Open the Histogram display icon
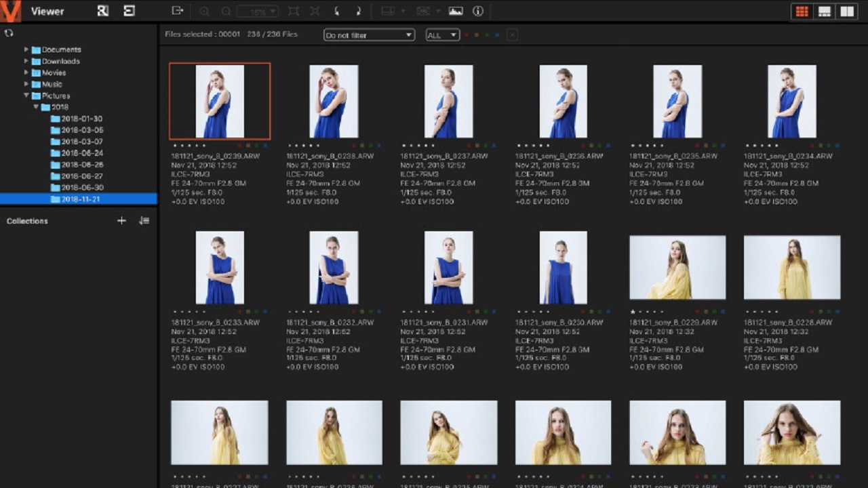Viewport: 868px width, 488px height. point(456,11)
